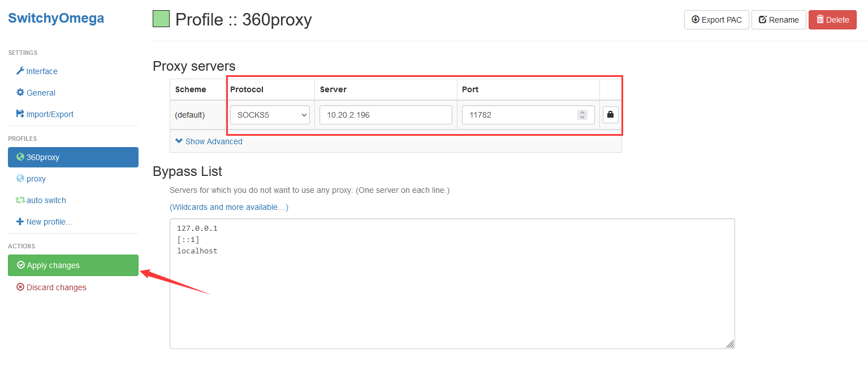
Task: Click the proxy authentication lock icon
Action: click(x=610, y=115)
